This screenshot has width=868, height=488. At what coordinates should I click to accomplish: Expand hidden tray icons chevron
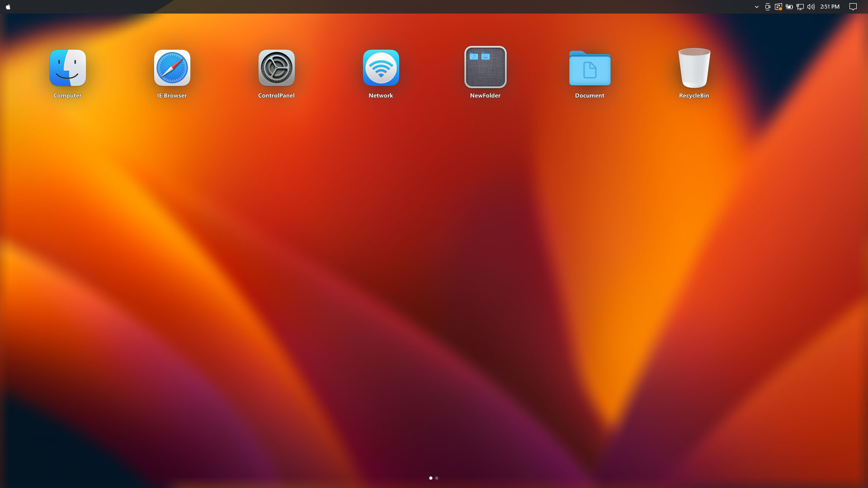(x=757, y=7)
